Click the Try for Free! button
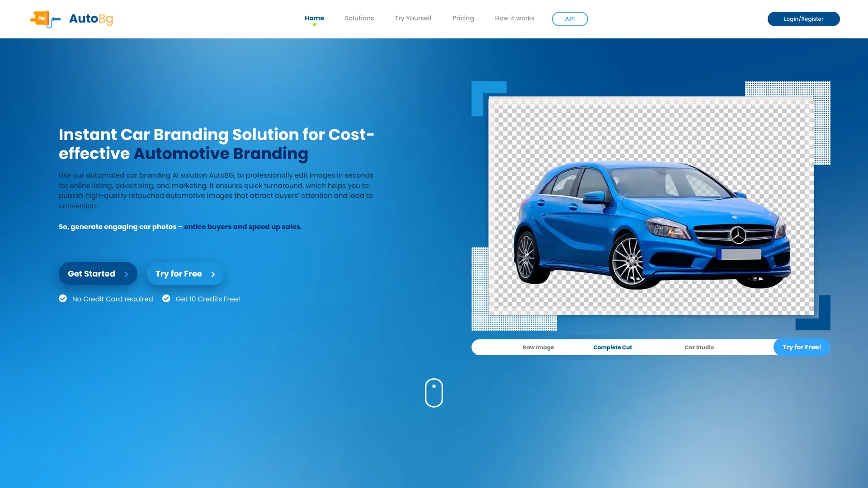Screen dimensions: 868x488 point(802,347)
